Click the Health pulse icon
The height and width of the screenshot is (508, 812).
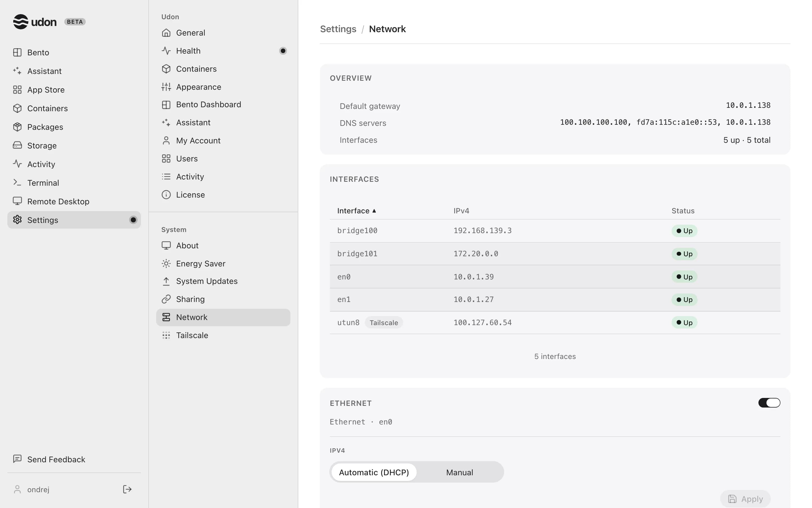(166, 51)
